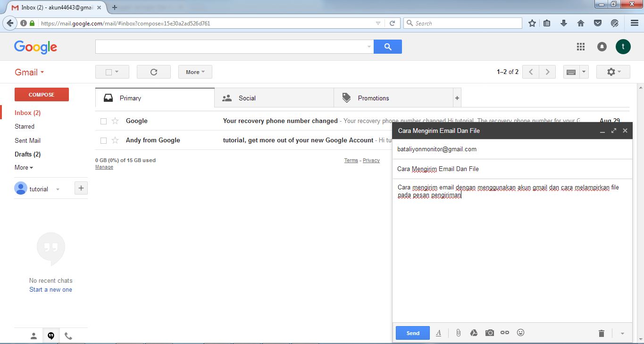Expand the Gmail product switcher dropdown
644x344 pixels.
(30, 72)
